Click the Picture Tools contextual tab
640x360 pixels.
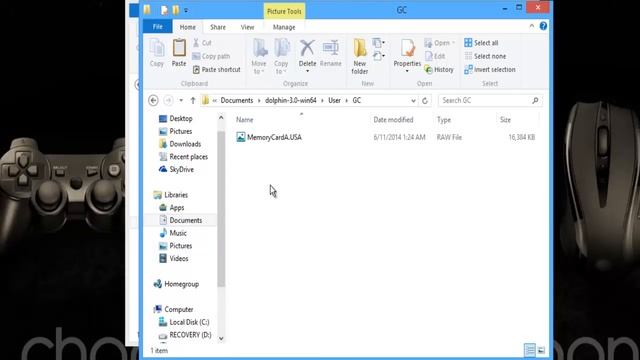click(284, 11)
